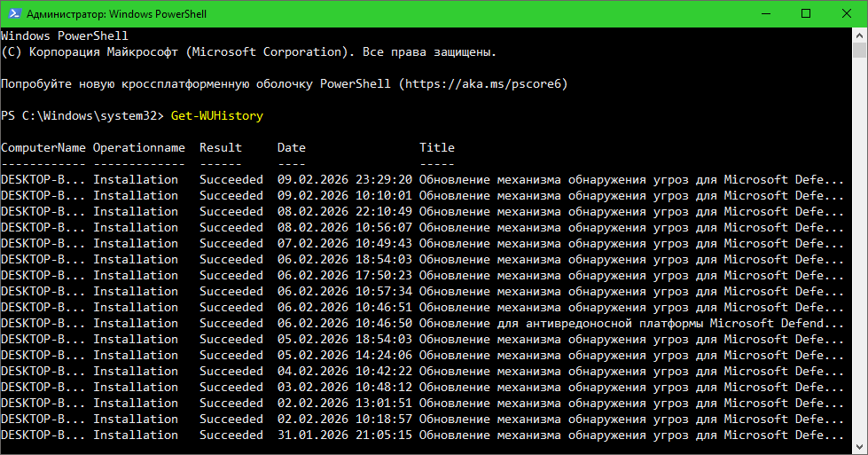Click the Title column header

pyautogui.click(x=436, y=148)
